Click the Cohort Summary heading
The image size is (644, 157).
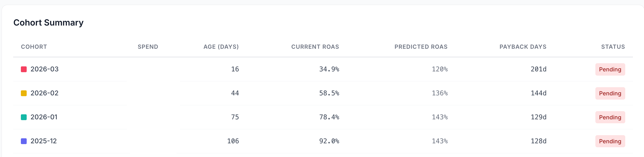[48, 23]
